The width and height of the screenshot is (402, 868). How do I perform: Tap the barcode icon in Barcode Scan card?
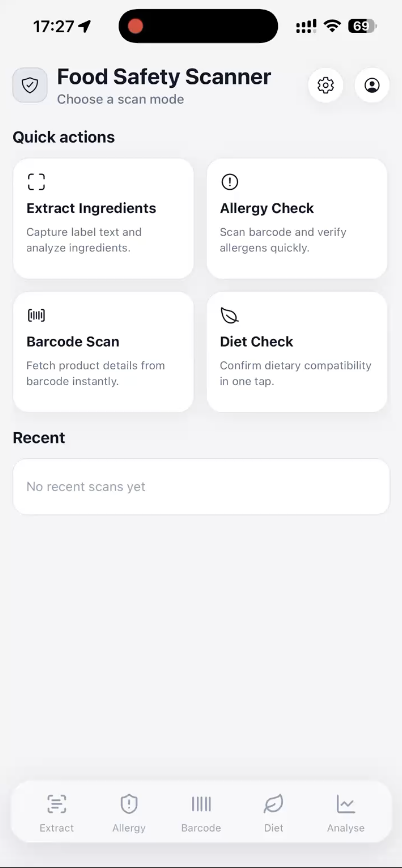pos(36,315)
